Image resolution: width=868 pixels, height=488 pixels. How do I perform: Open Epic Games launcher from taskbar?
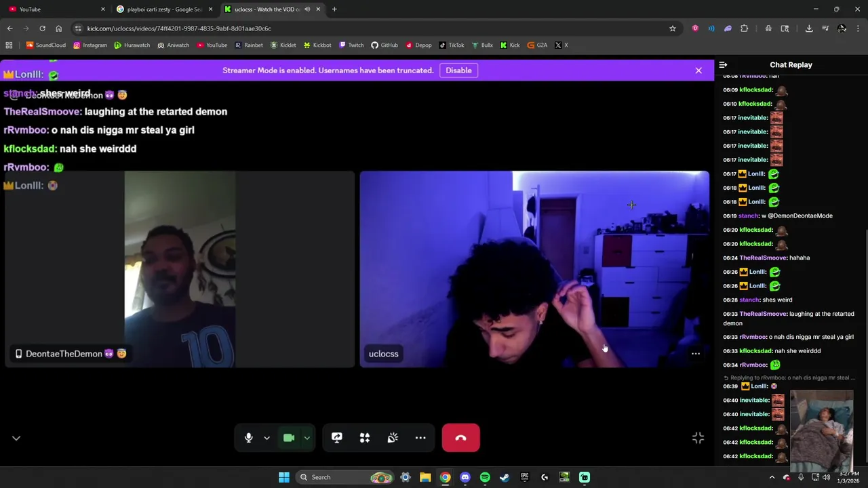tap(525, 477)
